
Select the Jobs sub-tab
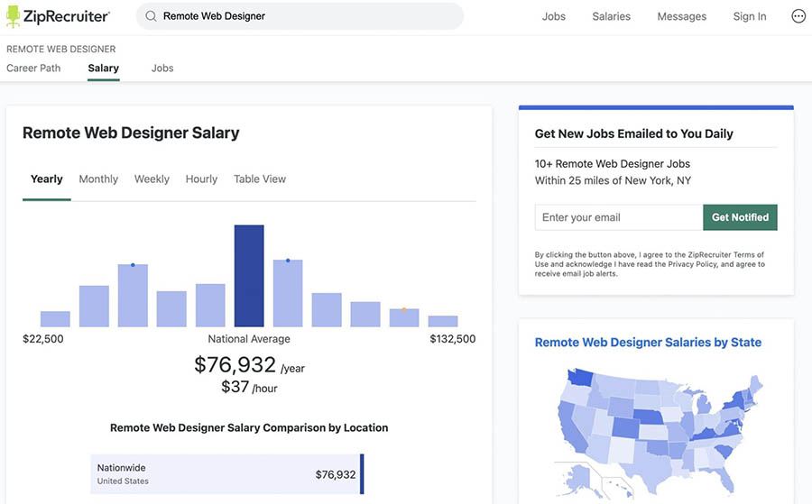[x=162, y=69]
